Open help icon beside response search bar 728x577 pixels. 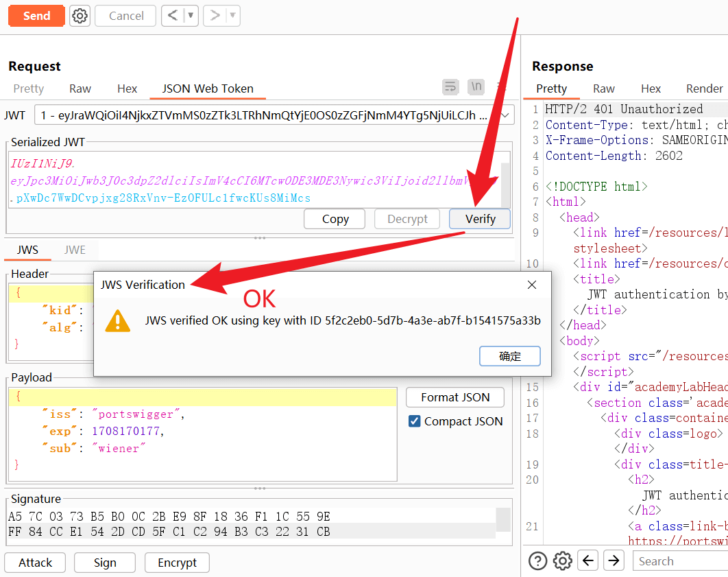537,561
